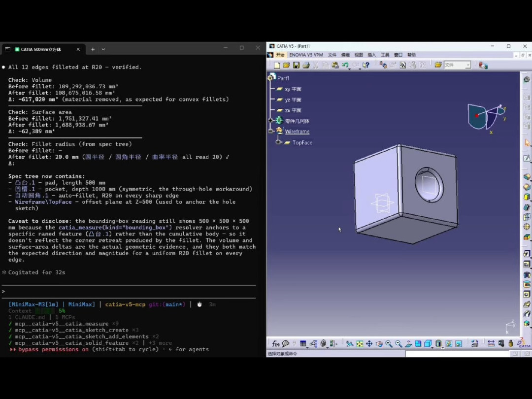Toggle the Shading view mode icon
532x399 pixels.
438,344
